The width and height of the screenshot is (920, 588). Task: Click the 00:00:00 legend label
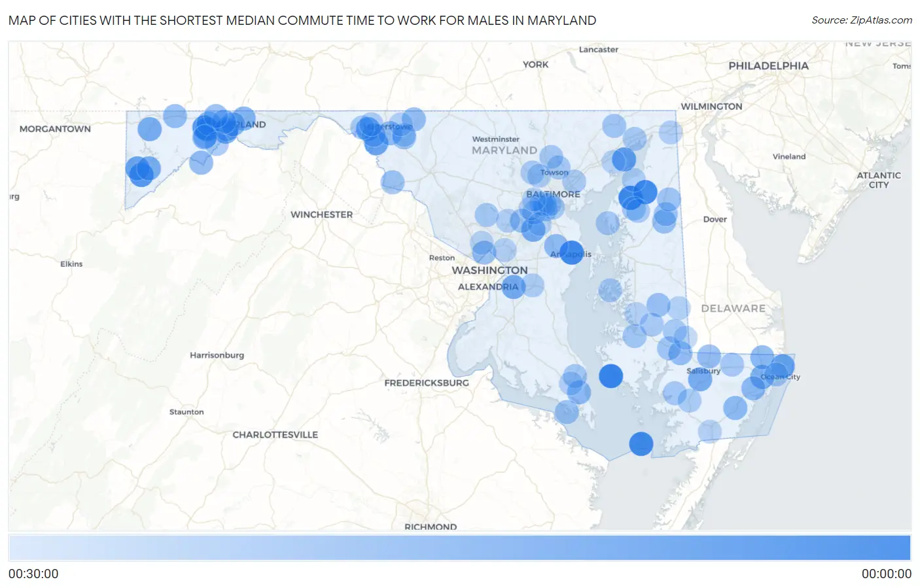(886, 574)
